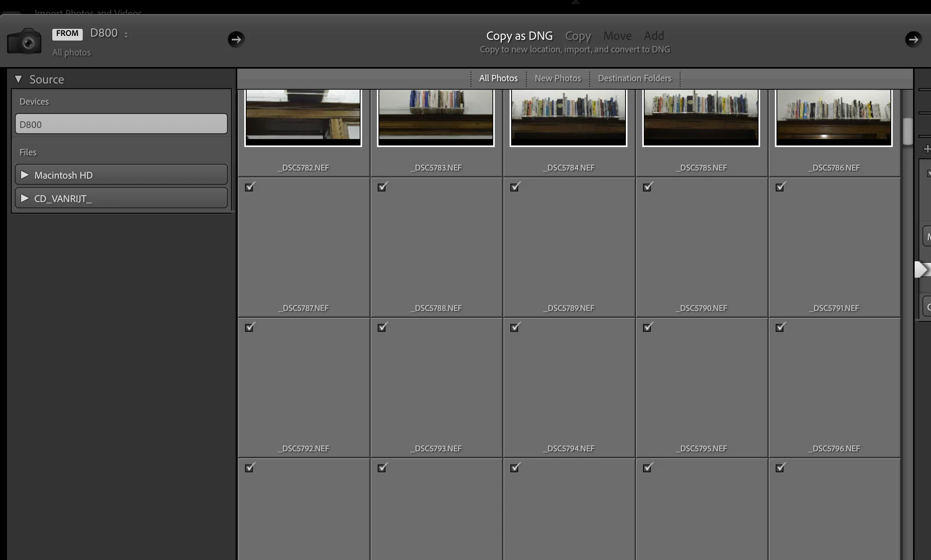Uncheck the _DSC5787.NEF photo checkbox
931x560 pixels.
(250, 187)
